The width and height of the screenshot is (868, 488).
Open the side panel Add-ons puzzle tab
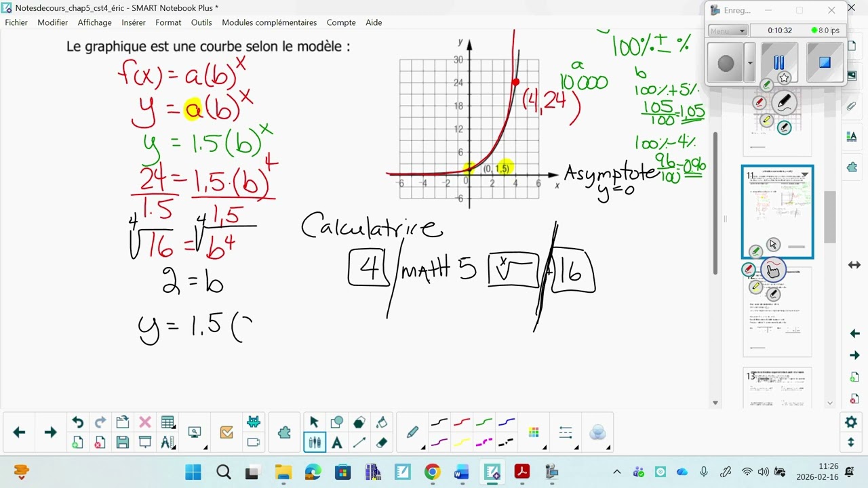pyautogui.click(x=851, y=167)
